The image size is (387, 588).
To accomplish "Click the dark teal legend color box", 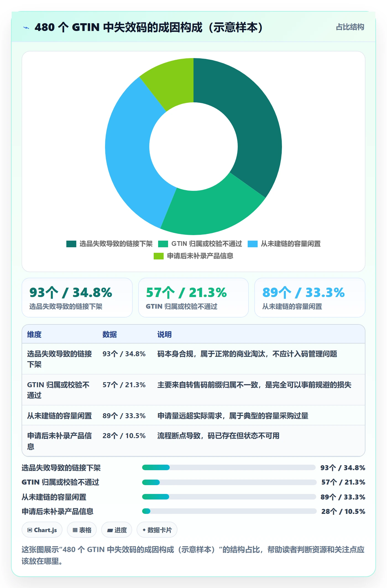I will tap(71, 244).
